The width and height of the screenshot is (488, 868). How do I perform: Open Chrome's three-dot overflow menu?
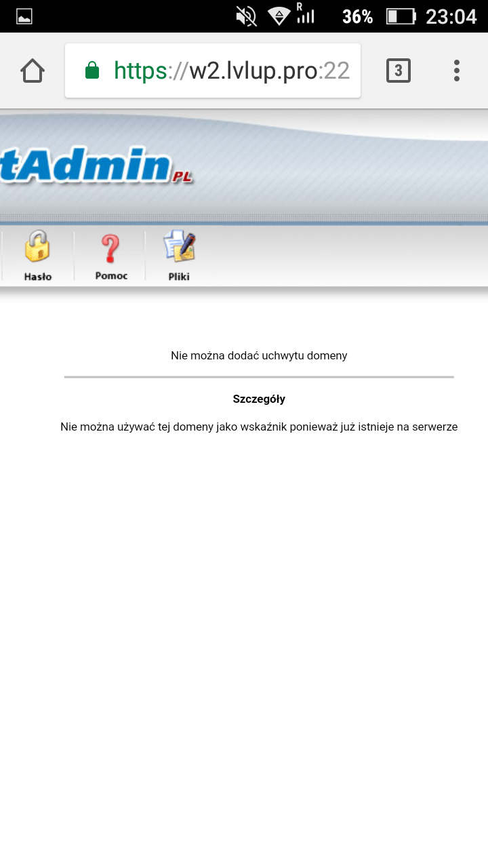coord(457,71)
